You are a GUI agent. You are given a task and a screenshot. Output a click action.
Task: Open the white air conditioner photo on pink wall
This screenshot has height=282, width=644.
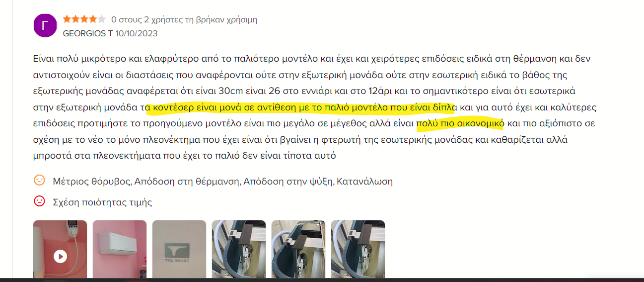coord(120,248)
